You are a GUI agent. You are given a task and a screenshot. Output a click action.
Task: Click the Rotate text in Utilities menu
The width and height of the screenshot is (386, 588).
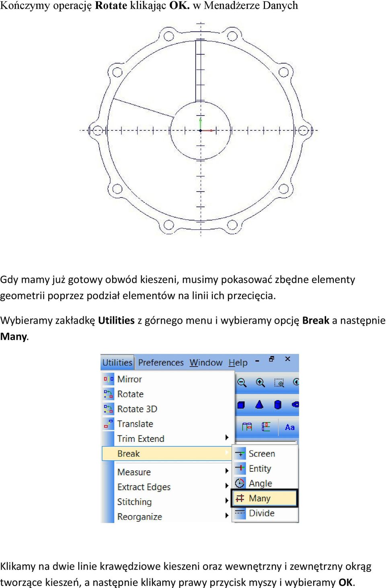(130, 394)
